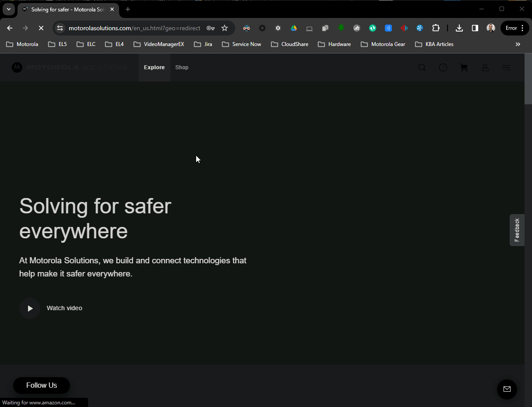Open the saved passwords key icon
The height and width of the screenshot is (407, 532).
(x=211, y=28)
